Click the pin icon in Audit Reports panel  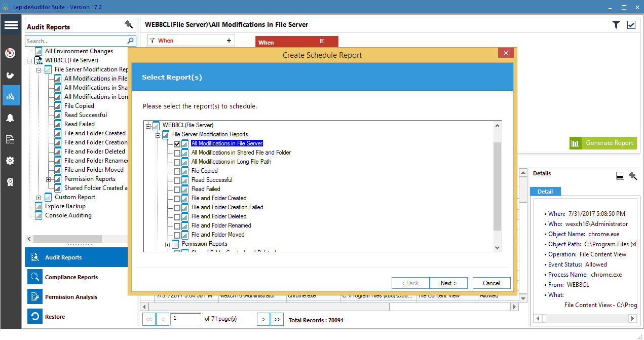[129, 24]
